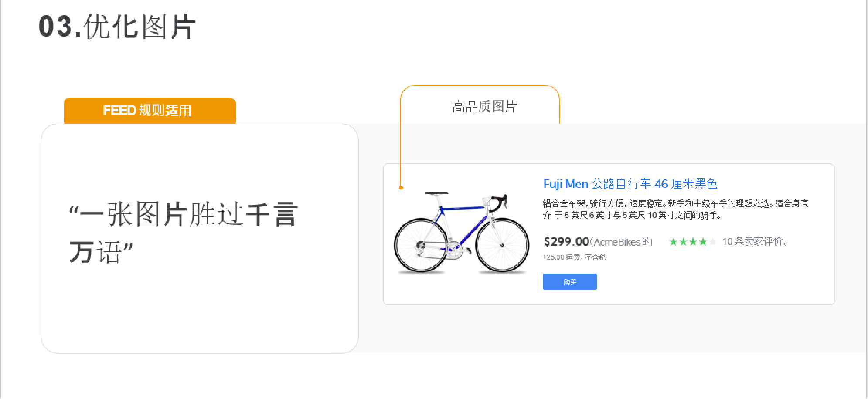Select the 高品质图片 callout label

(x=484, y=107)
